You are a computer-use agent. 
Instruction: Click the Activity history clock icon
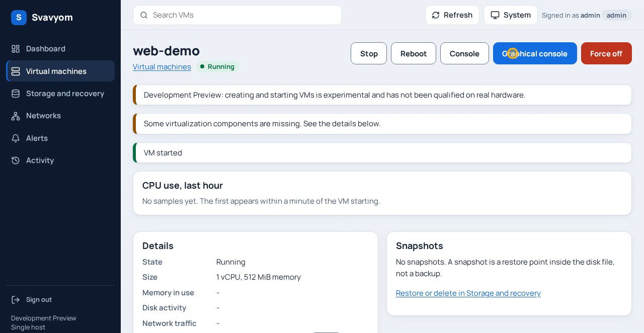coord(16,160)
